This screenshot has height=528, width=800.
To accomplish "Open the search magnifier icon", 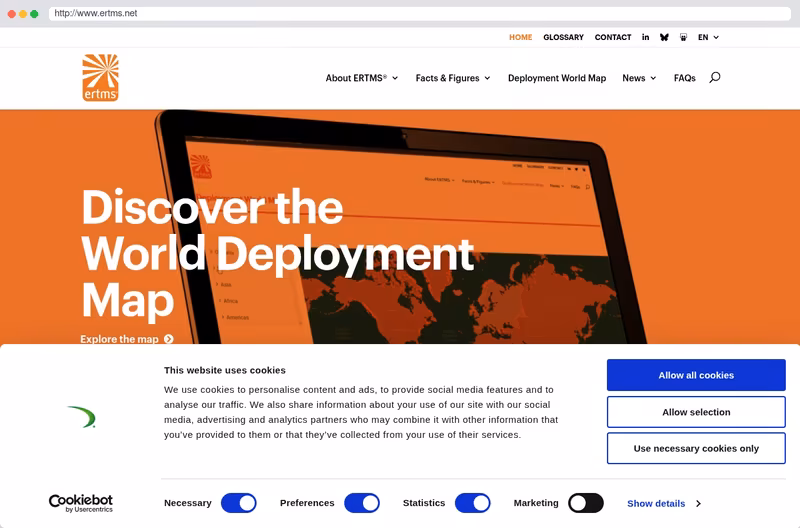I will pos(715,78).
